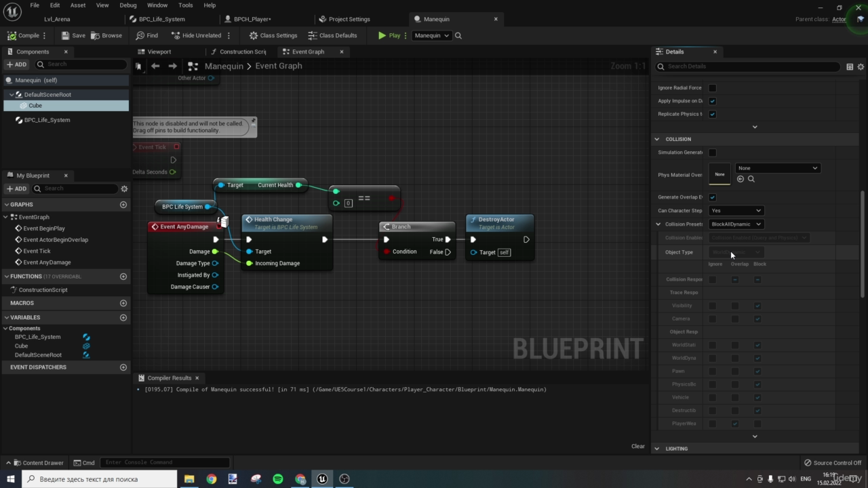Uncheck Replicate Physics checkbox
The width and height of the screenshot is (868, 488).
tap(712, 114)
